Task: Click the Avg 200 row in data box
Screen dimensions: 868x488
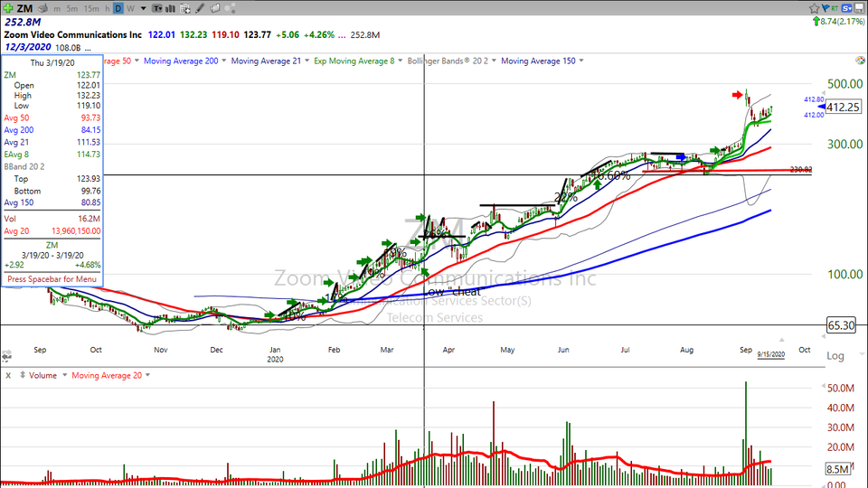Action: 52,130
